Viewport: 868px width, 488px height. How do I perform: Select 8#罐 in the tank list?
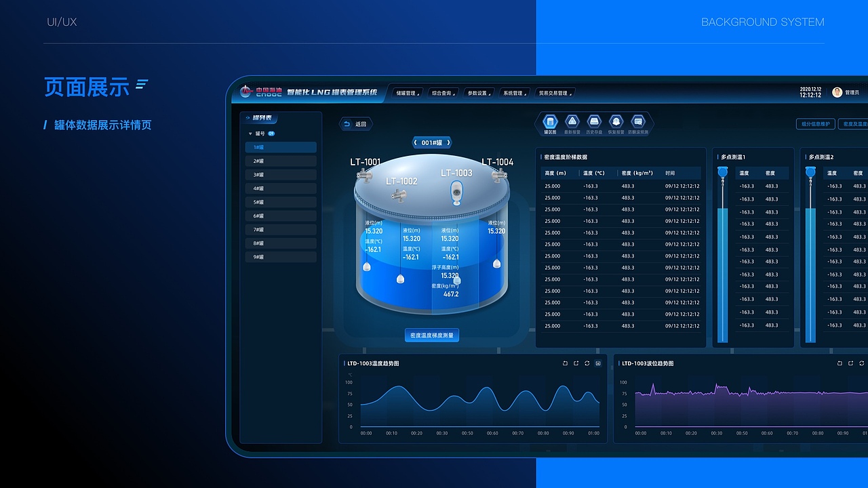point(281,243)
